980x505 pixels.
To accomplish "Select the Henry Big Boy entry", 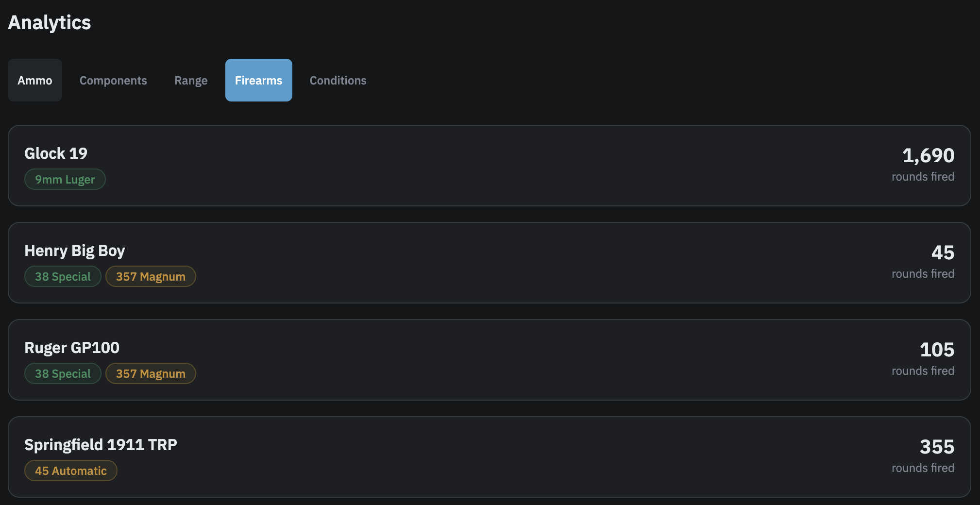I will coord(490,263).
